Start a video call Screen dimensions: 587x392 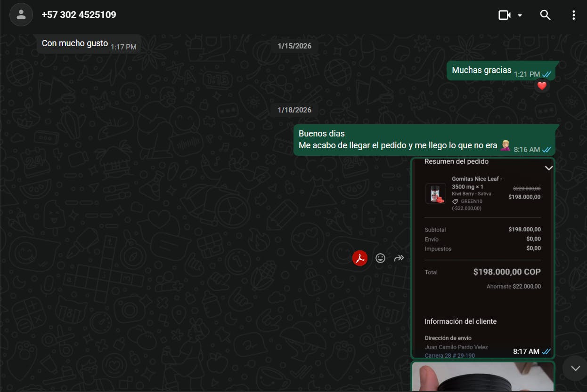click(505, 15)
